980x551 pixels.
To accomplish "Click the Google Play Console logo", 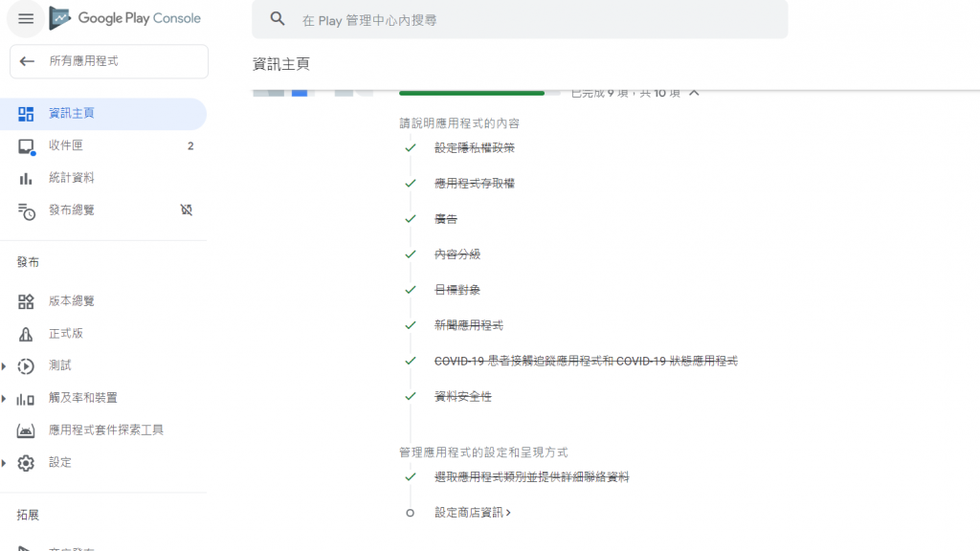I will pyautogui.click(x=125, y=18).
